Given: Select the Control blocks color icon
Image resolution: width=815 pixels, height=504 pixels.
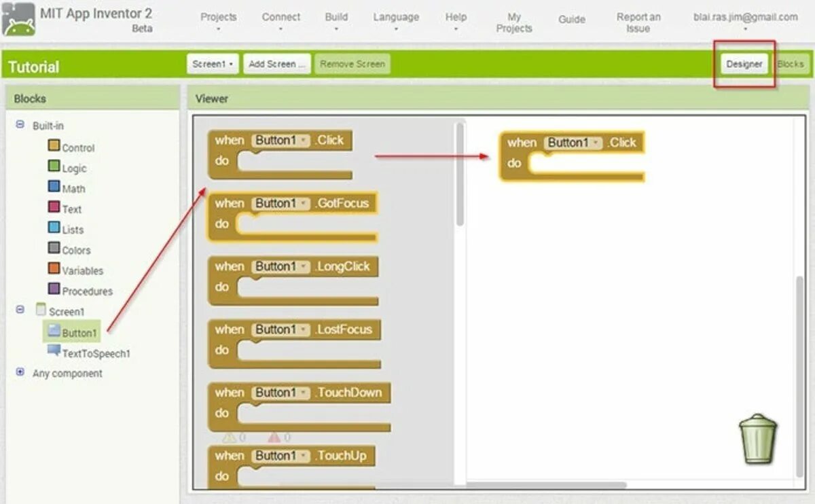Looking at the screenshot, I should (x=54, y=146).
